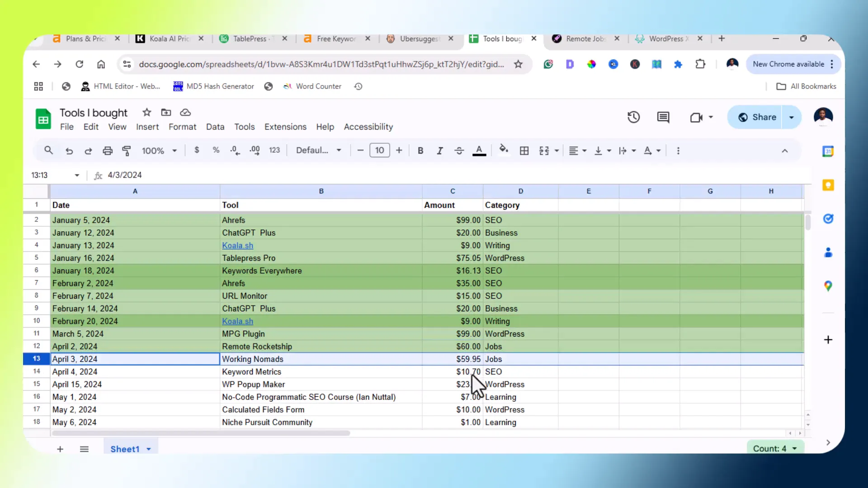
Task: Open text wrapping dropdown
Action: point(627,151)
